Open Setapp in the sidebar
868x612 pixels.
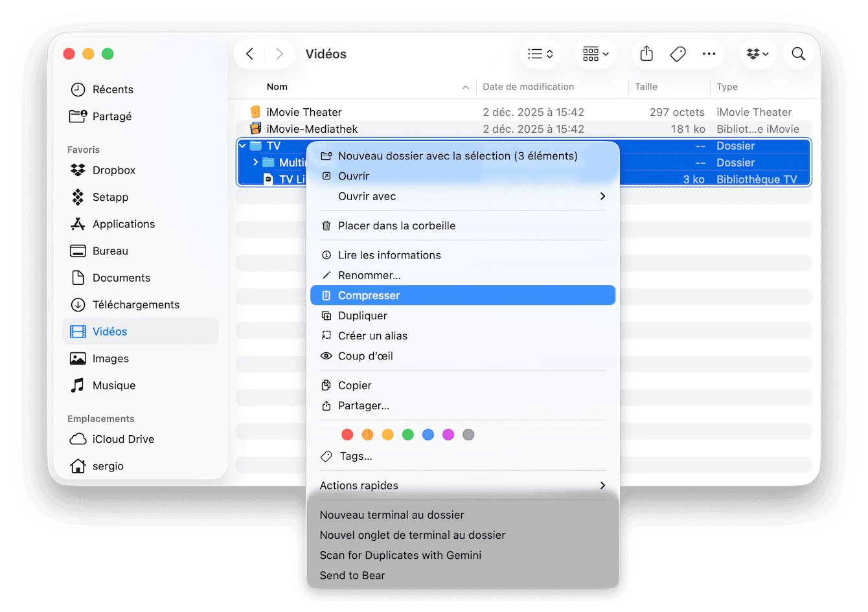(x=110, y=198)
